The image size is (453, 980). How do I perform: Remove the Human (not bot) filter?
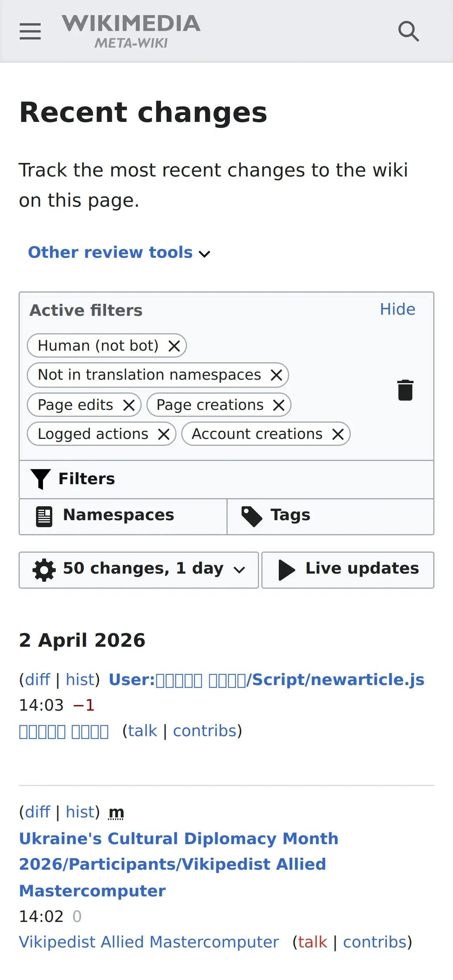point(174,346)
